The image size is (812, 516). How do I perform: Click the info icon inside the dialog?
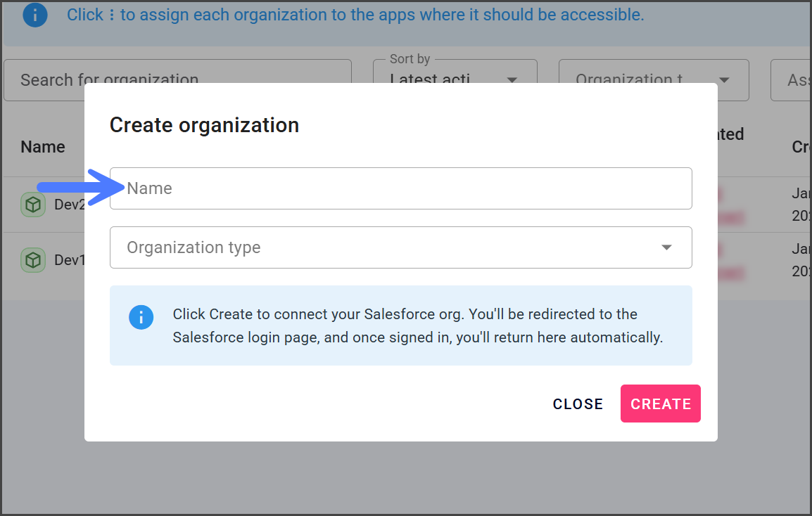coord(141,317)
